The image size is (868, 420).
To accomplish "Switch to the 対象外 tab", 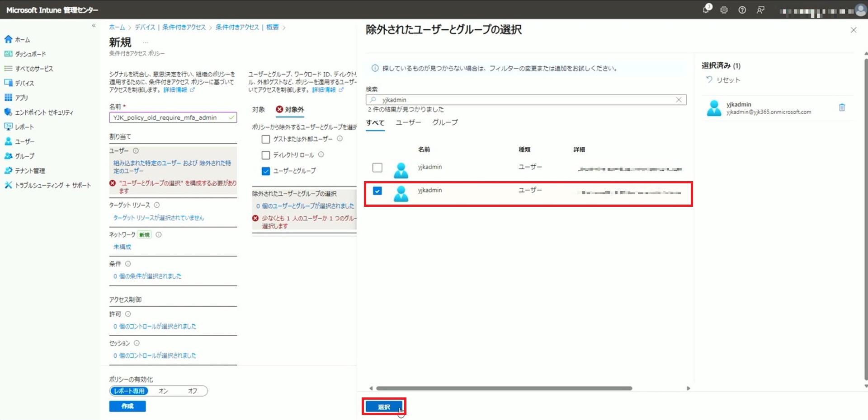I will (x=290, y=110).
